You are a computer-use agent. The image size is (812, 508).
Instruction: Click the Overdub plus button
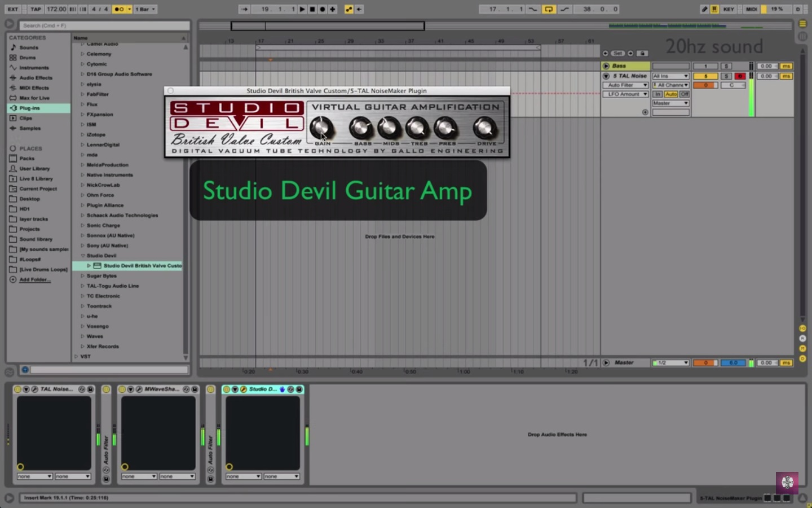[x=333, y=9]
